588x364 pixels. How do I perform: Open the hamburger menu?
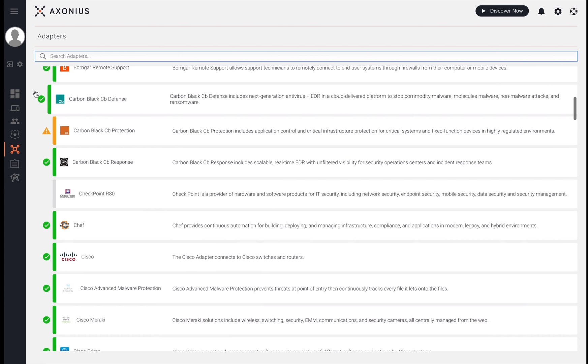pos(14,11)
